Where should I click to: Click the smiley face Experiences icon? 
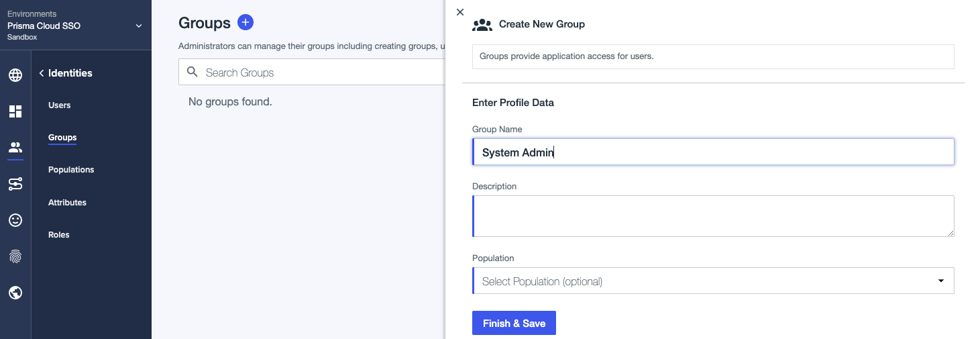tap(15, 220)
